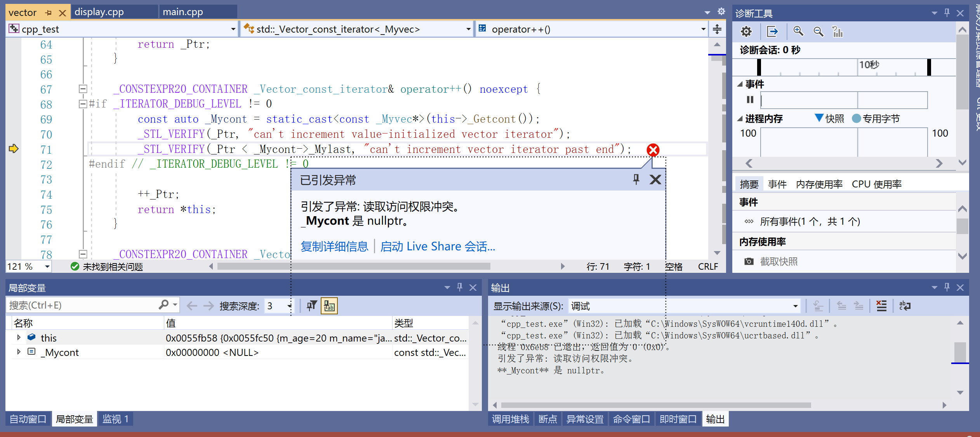
Task: Click the editor horizontal scrollbar
Action: (353, 266)
